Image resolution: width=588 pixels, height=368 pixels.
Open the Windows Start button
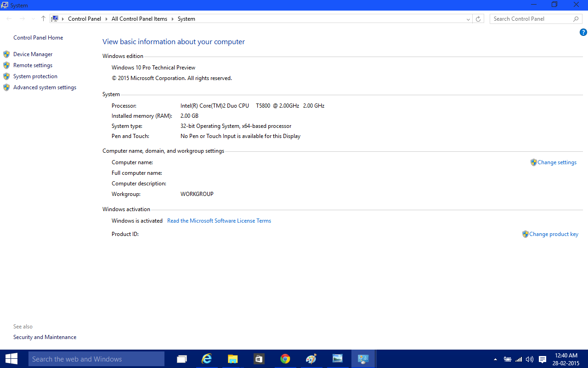pyautogui.click(x=11, y=359)
